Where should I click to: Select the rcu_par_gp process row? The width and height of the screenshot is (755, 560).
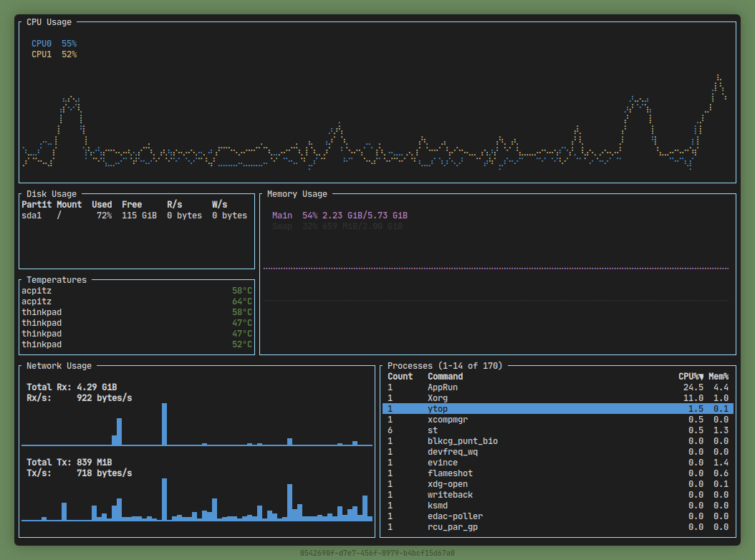(x=452, y=527)
